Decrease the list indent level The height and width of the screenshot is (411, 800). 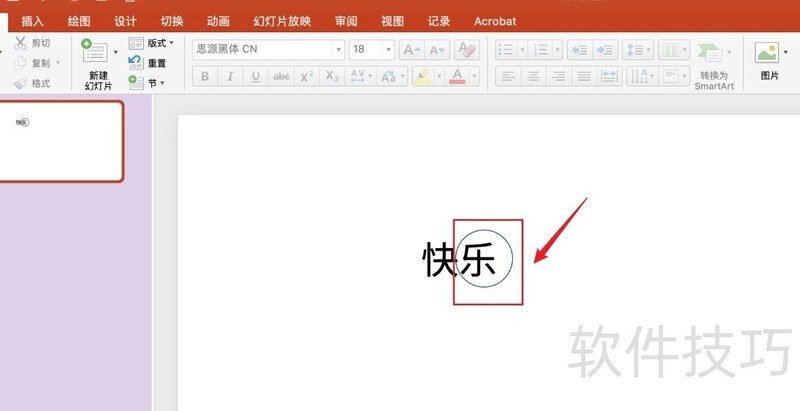point(580,50)
